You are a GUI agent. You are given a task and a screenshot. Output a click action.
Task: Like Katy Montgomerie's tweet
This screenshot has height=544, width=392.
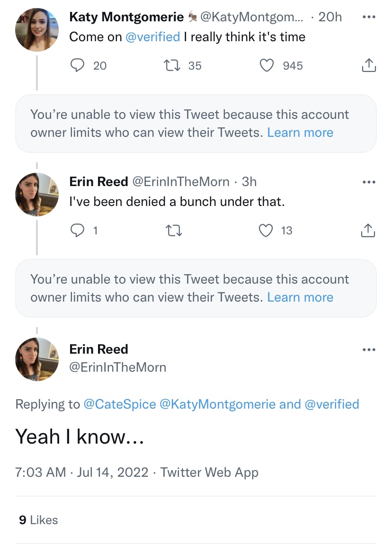tap(267, 65)
